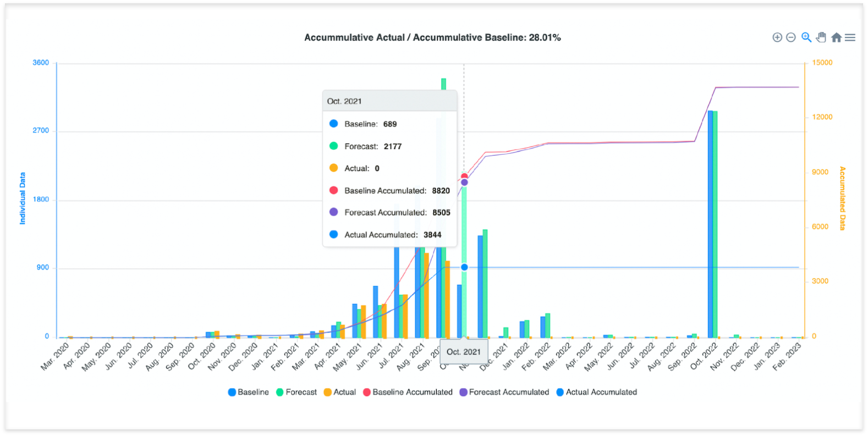
Task: Click the Oct. 2021 x-axis hover label
Action: (x=463, y=352)
